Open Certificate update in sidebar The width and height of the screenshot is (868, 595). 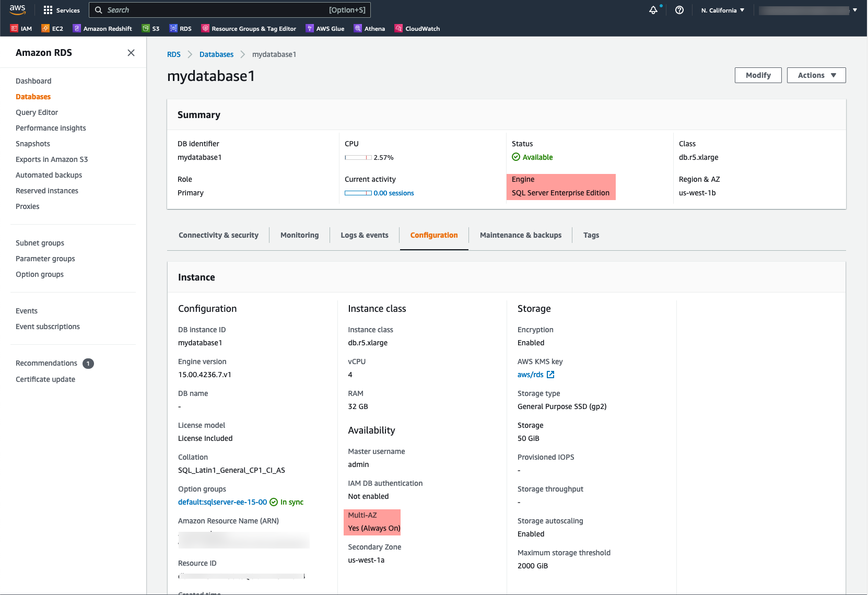tap(45, 379)
